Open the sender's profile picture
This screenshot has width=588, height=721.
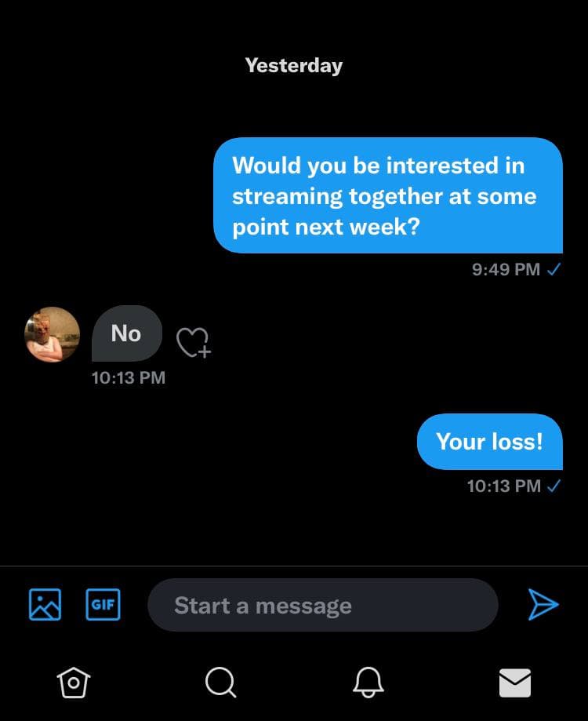pos(52,334)
